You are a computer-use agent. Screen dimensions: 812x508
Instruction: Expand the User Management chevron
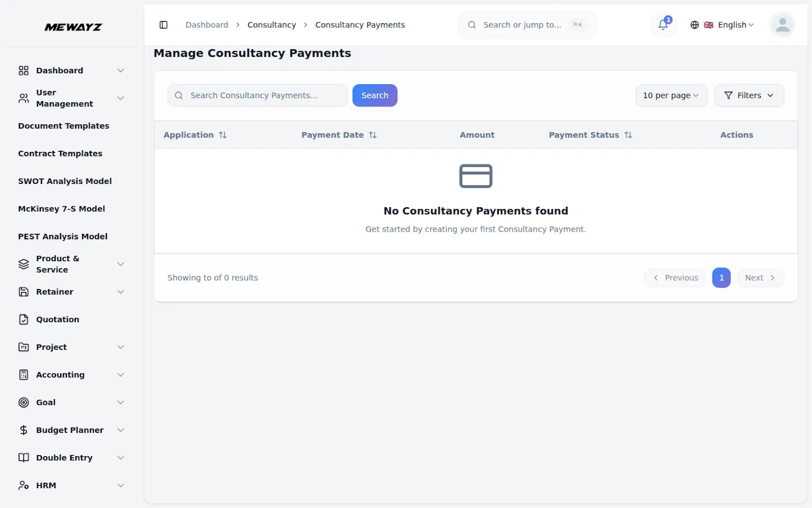[121, 98]
